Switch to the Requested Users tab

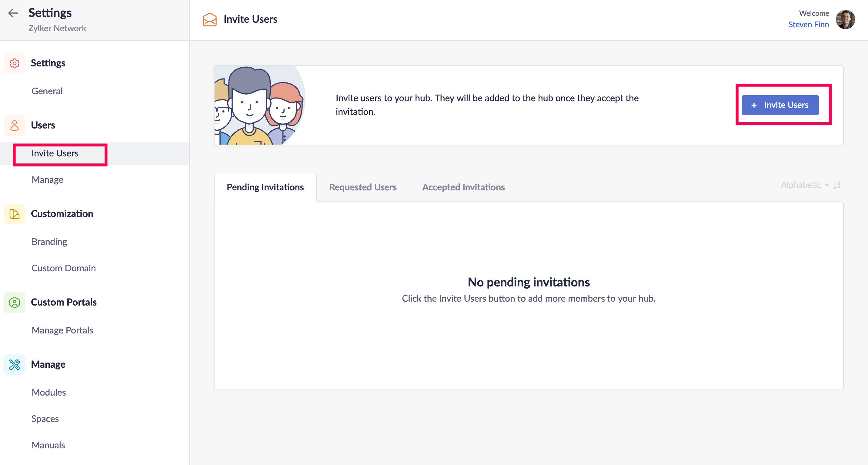[x=363, y=187]
